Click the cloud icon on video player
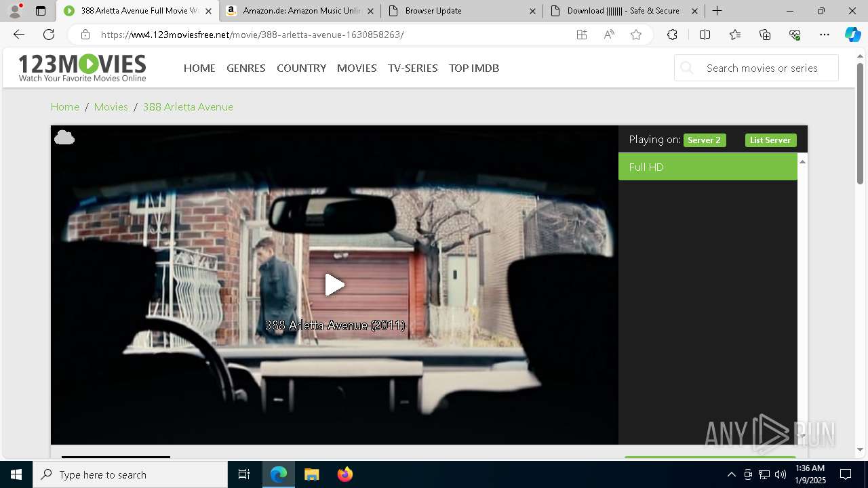 (64, 138)
